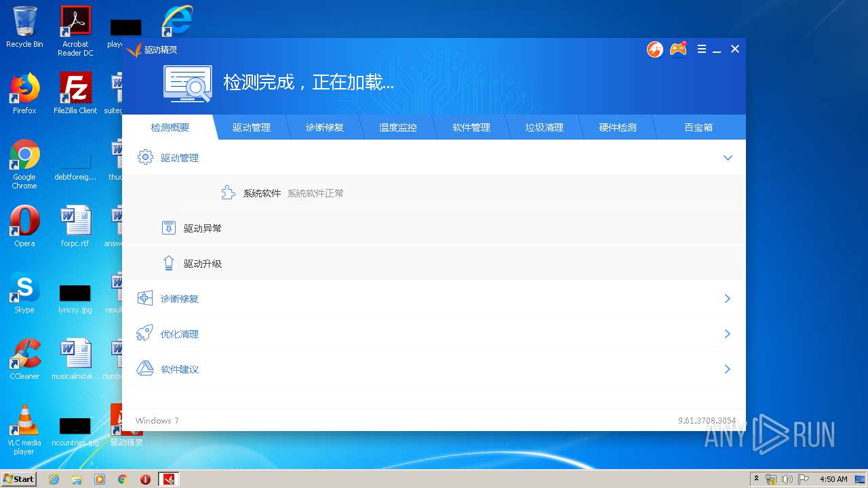Image resolution: width=868 pixels, height=488 pixels.
Task: Click the 驱动精灵 logo in the title bar
Action: point(152,50)
